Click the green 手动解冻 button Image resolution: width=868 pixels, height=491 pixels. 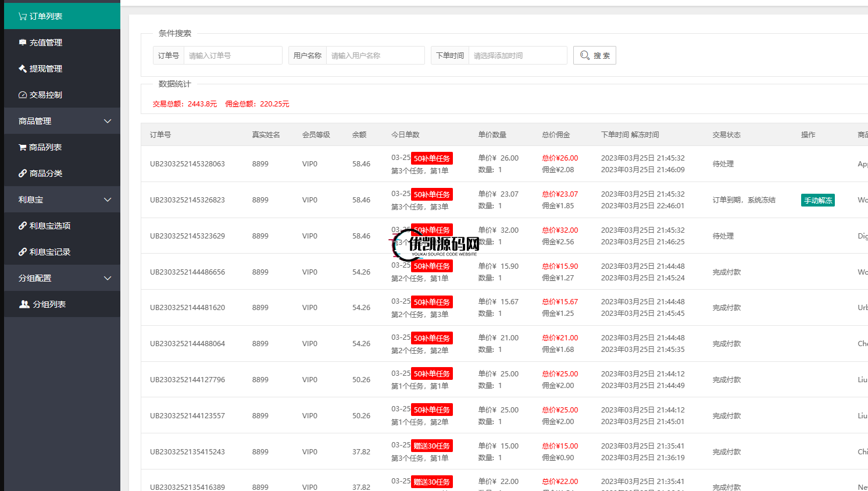817,200
